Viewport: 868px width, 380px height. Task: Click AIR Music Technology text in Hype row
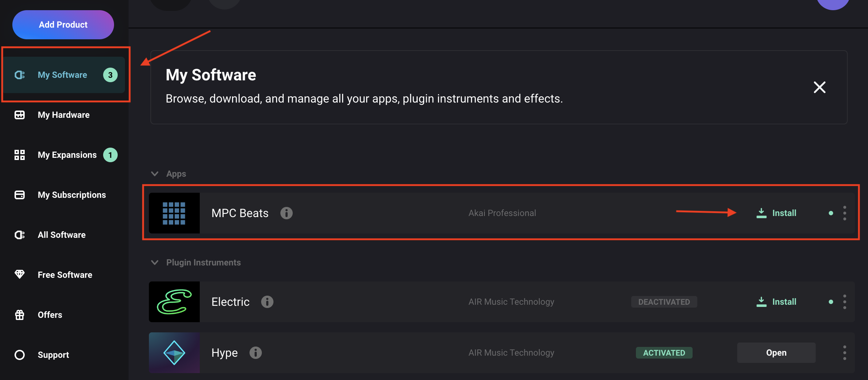tap(511, 353)
